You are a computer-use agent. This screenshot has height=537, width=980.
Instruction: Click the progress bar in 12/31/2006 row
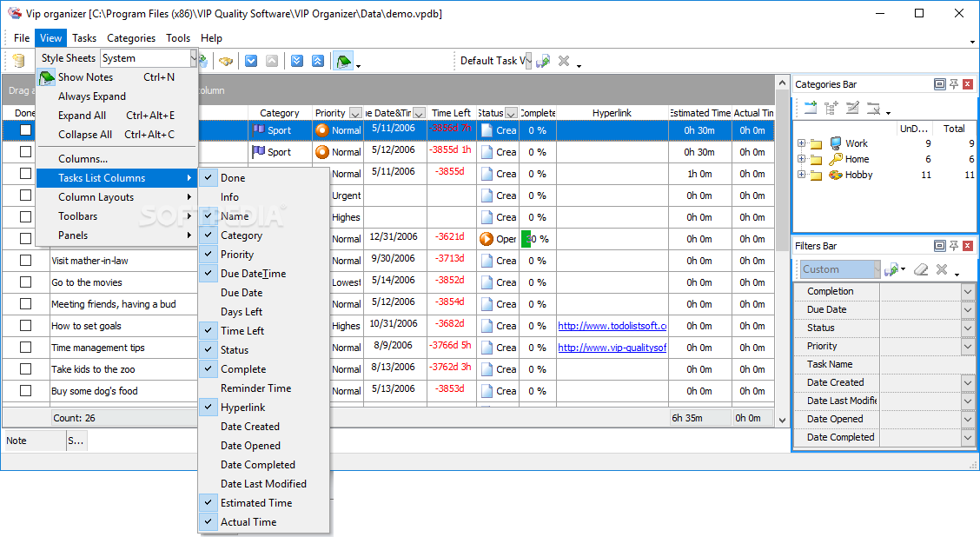coord(538,239)
